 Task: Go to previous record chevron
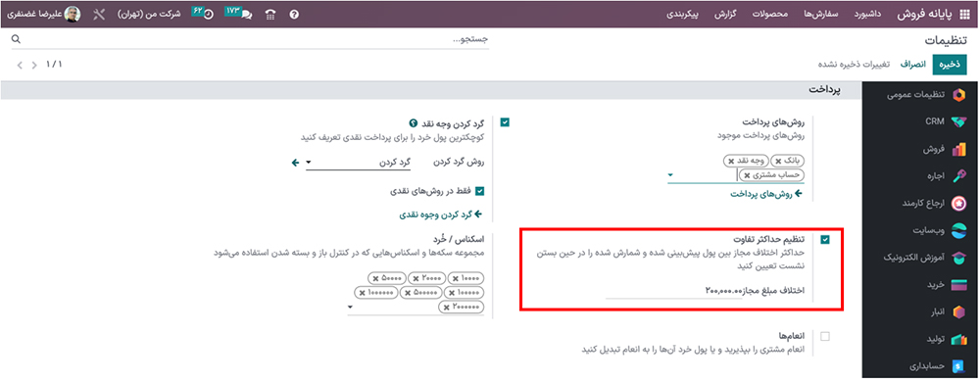(x=34, y=65)
